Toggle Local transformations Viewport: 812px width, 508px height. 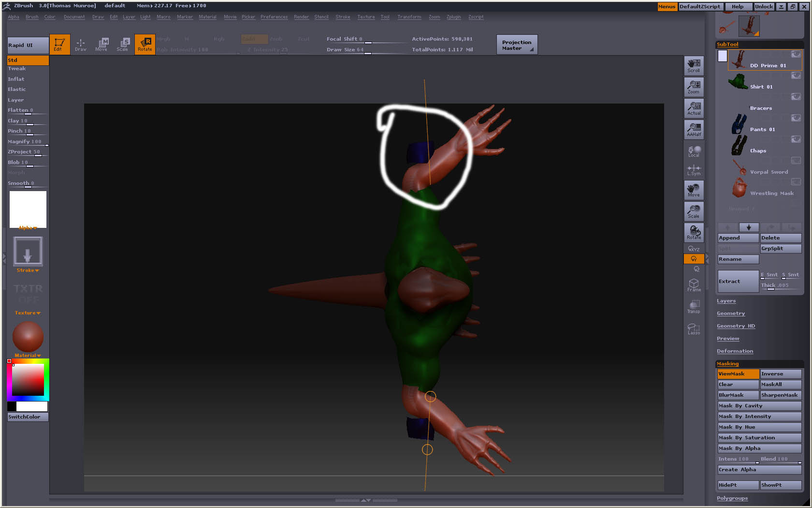coord(694,151)
